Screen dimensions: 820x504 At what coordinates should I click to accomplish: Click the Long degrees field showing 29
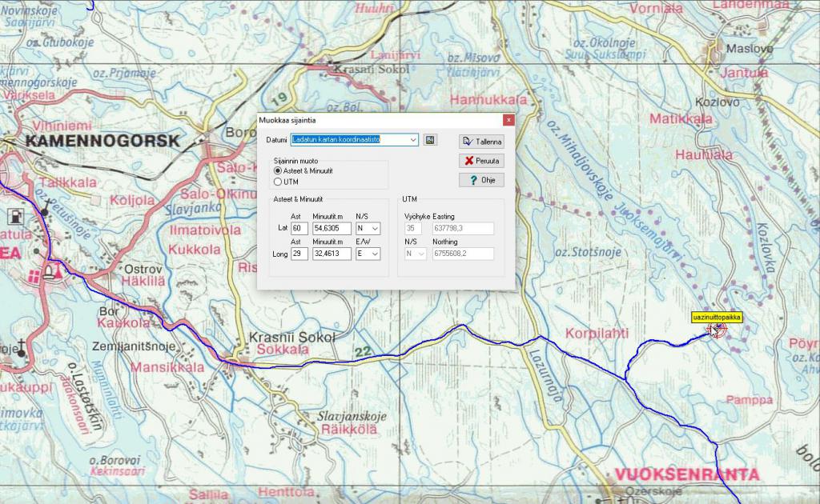tap(300, 254)
